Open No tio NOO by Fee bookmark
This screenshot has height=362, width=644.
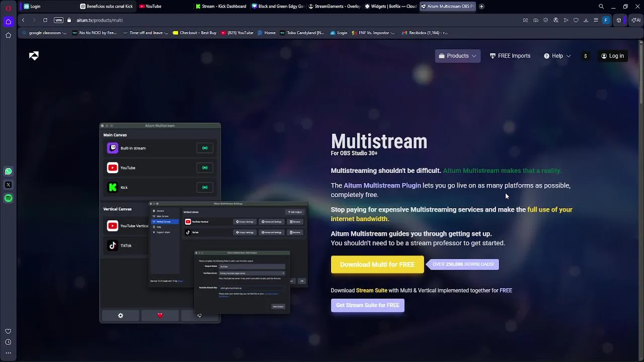95,33
